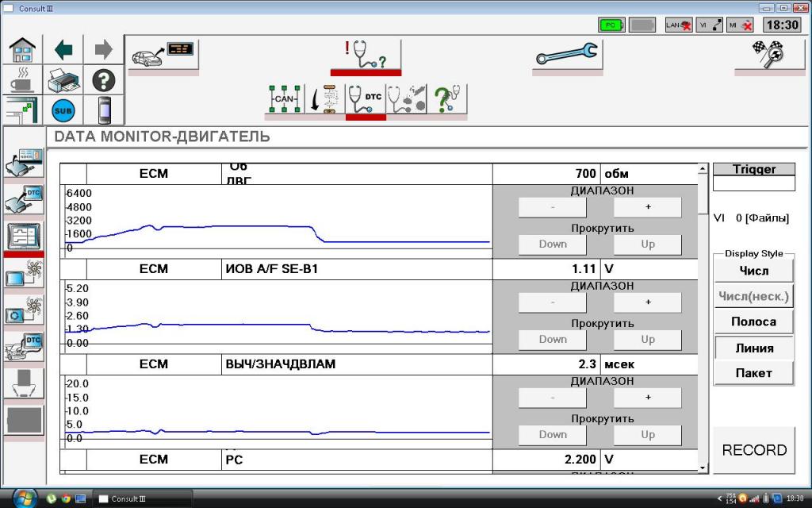This screenshot has width=812, height=508.
Task: Open the printer icon for printing
Action: [63, 79]
